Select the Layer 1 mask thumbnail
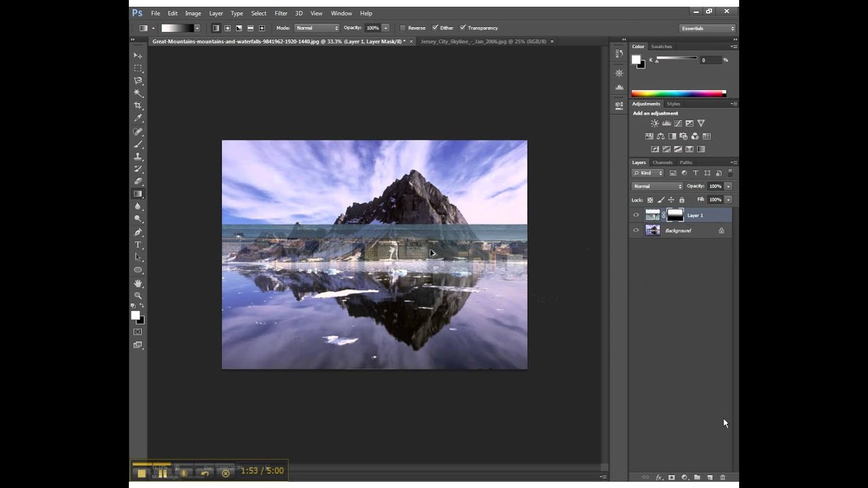The width and height of the screenshot is (868, 488). click(x=675, y=216)
